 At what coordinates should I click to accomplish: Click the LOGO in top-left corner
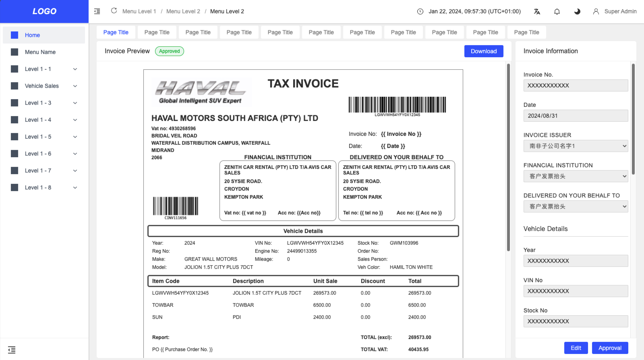pos(44,11)
